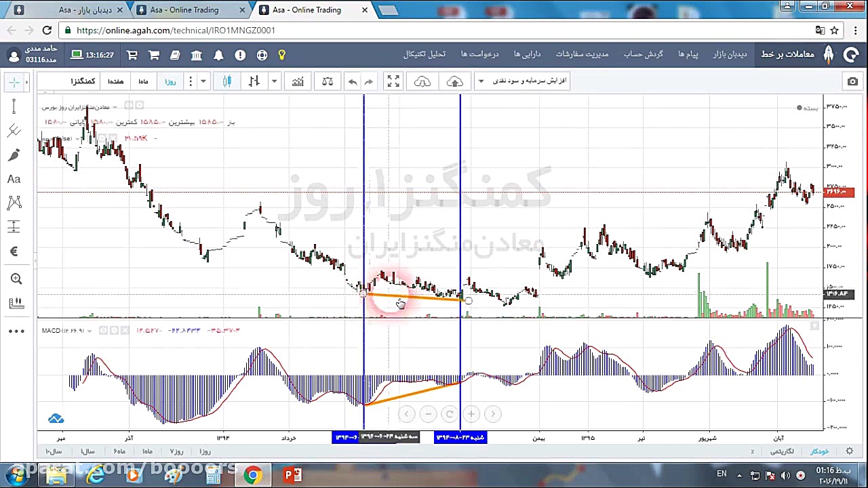
Task: Select the zoom in magnifier tool
Action: click(x=16, y=279)
